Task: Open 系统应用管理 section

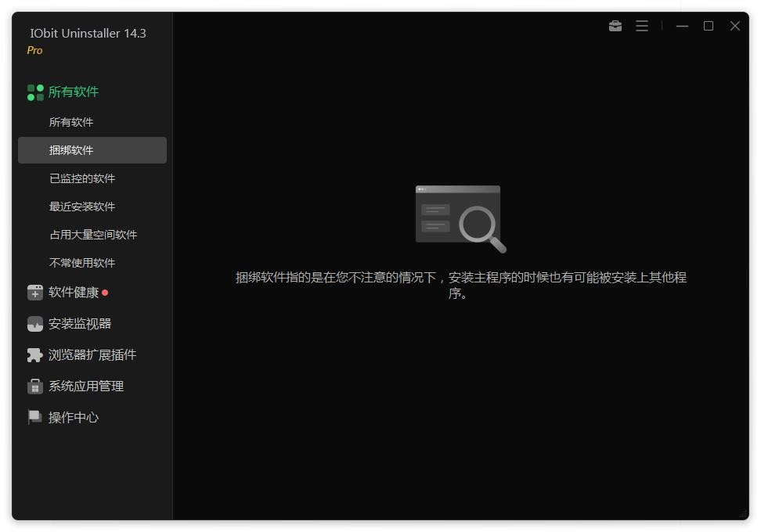Action: coord(86,386)
